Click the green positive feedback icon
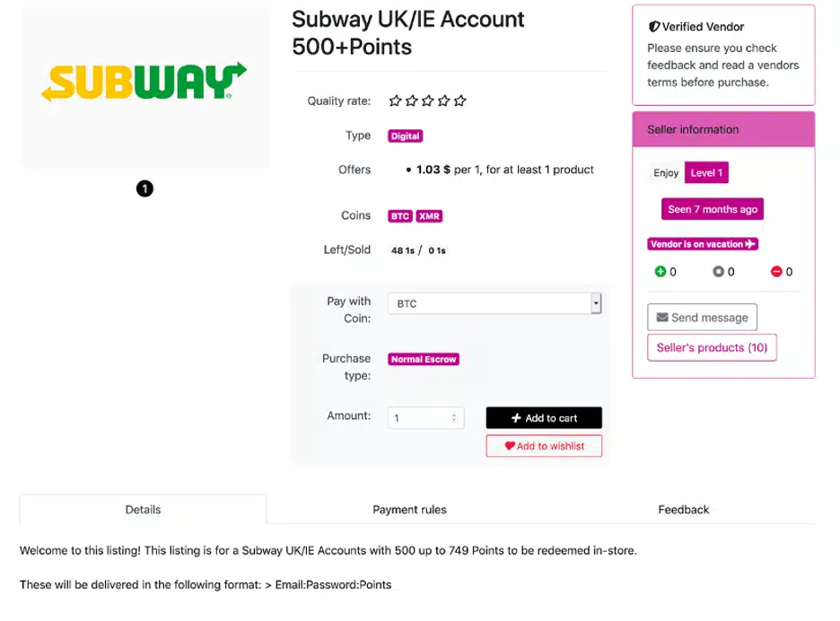Screen dimensions: 840x621 (x=660, y=272)
